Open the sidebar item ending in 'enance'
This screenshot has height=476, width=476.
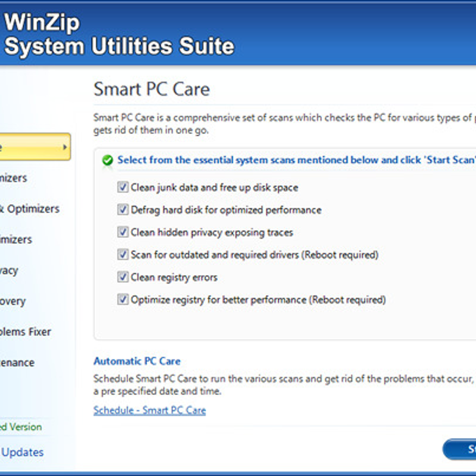[17, 363]
